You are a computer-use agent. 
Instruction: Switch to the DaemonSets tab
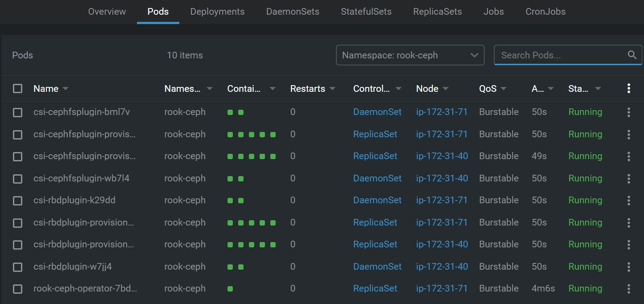(x=293, y=12)
